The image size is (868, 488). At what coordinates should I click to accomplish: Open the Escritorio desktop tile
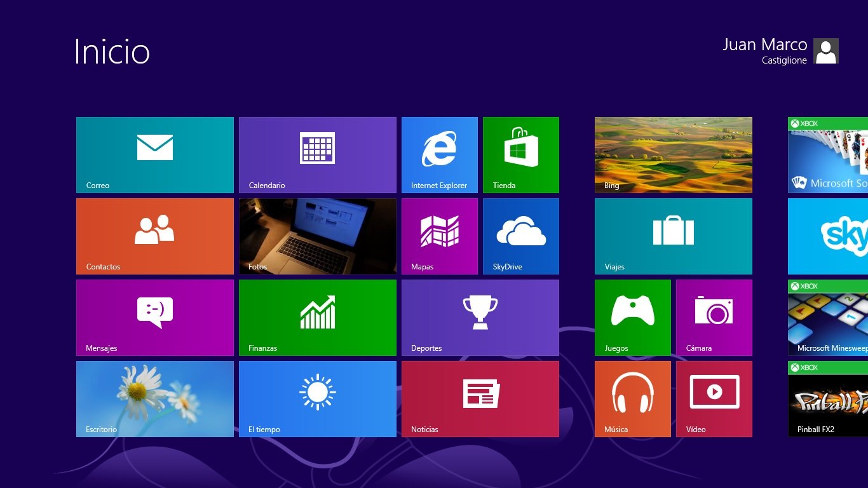tap(155, 399)
